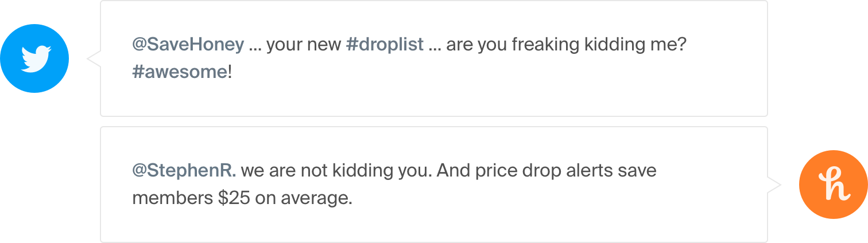
Task: Click the text "are you freaking kidding me?"
Action: click(567, 45)
